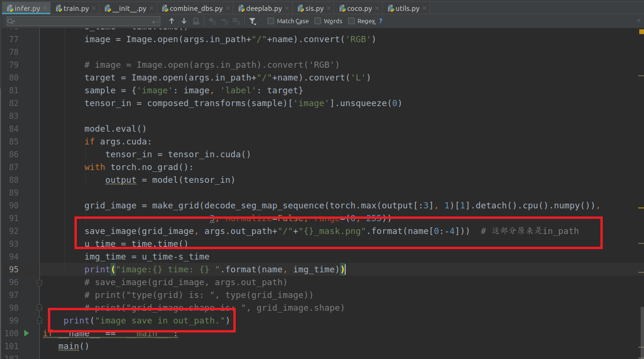Image resolution: width=644 pixels, height=359 pixels.
Task: Close the search bar
Action: (x=638, y=20)
